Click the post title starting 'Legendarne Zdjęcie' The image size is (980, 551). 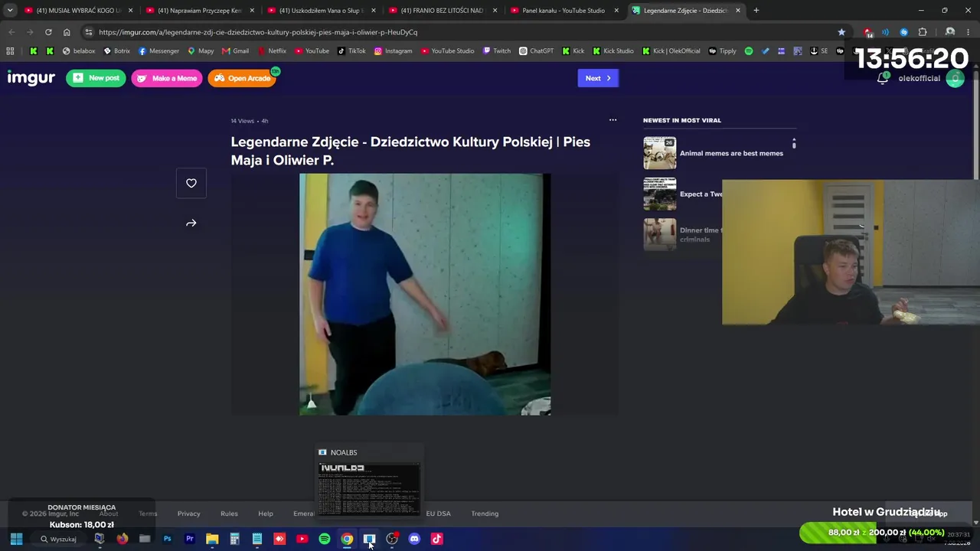[x=410, y=151]
